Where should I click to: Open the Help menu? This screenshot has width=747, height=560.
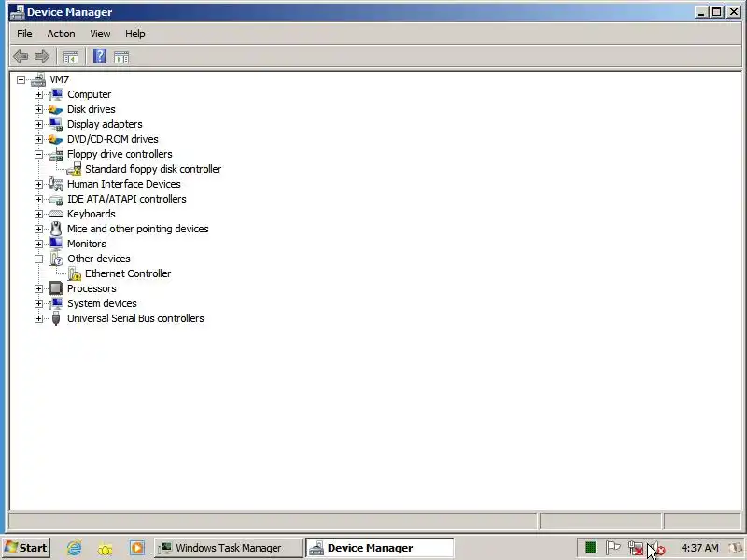coord(134,34)
